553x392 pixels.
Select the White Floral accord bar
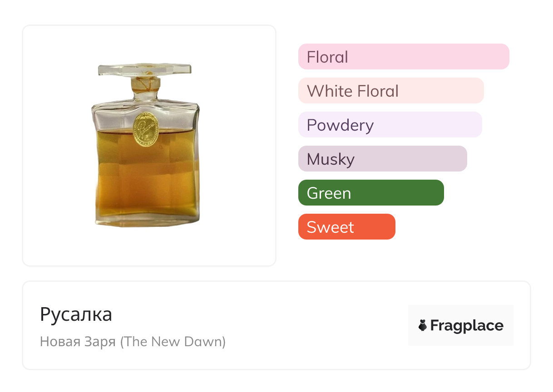[x=390, y=91]
